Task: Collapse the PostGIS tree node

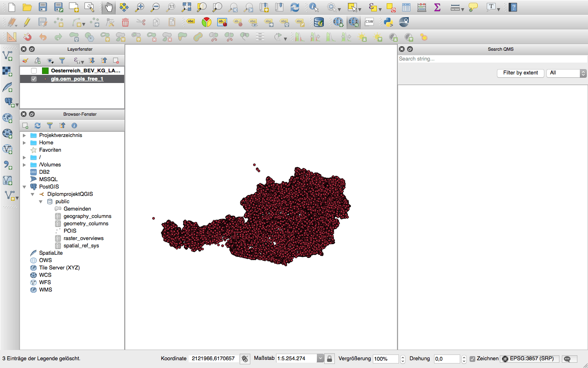Action: coord(24,187)
